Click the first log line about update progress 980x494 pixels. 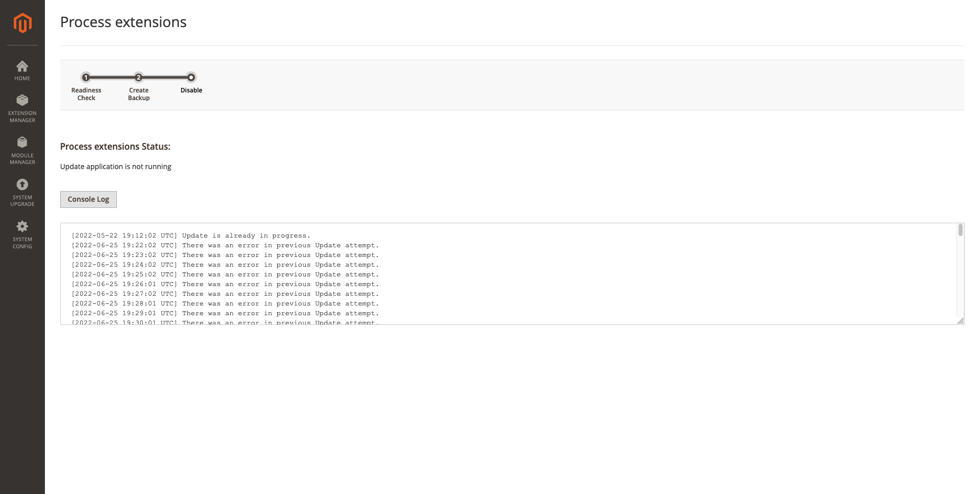(x=191, y=236)
